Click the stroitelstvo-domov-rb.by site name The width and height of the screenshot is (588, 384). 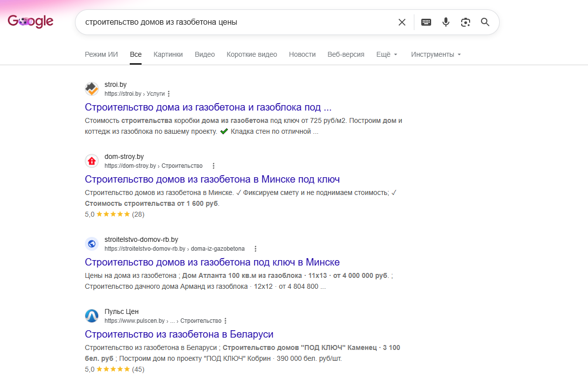tap(142, 239)
